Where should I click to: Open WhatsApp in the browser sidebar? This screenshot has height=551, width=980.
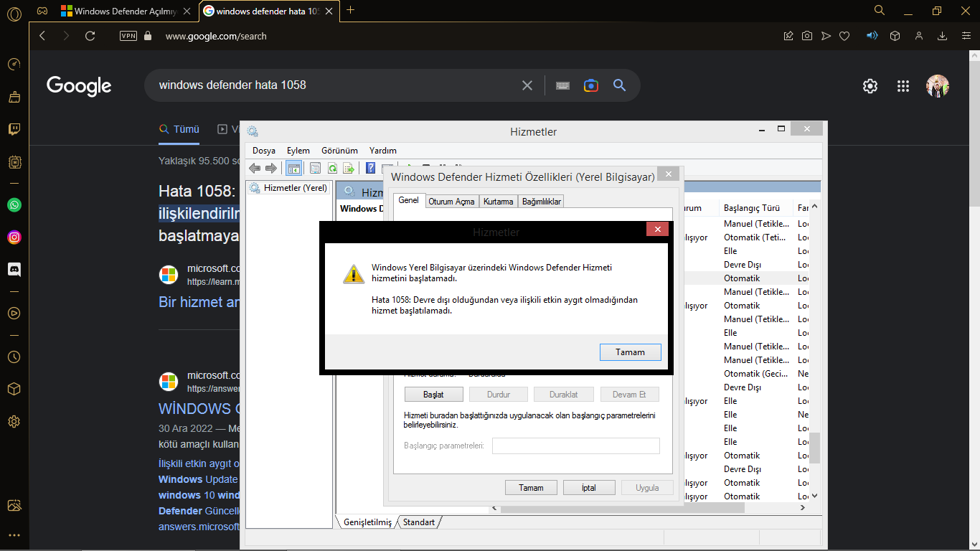[14, 204]
